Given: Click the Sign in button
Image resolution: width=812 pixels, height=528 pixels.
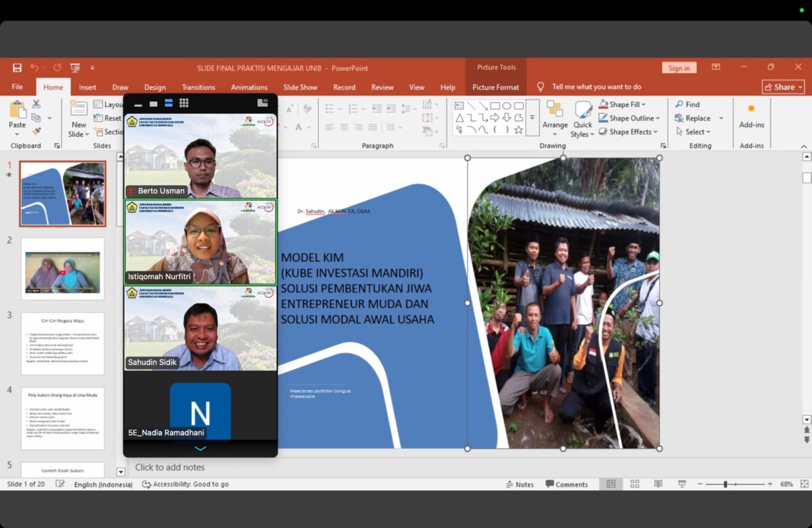Looking at the screenshot, I should coord(679,68).
